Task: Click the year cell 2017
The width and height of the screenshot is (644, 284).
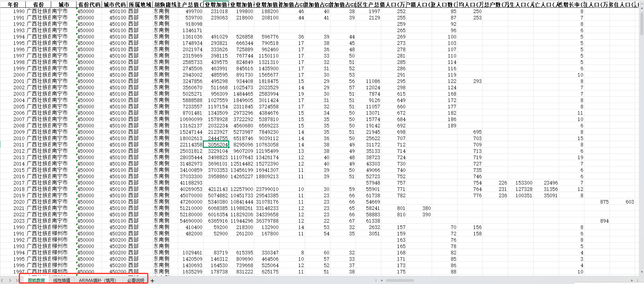Action: (x=13, y=183)
